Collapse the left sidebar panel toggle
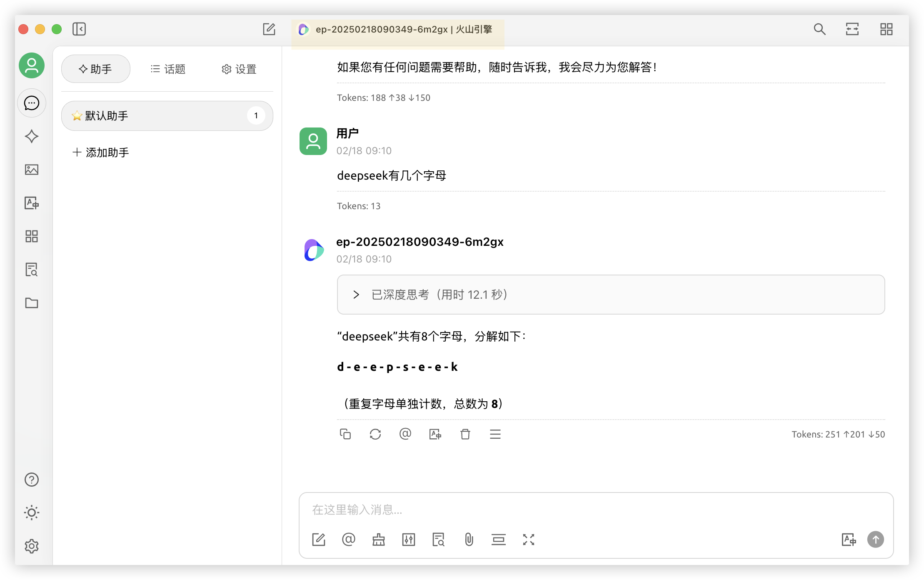 coord(79,29)
